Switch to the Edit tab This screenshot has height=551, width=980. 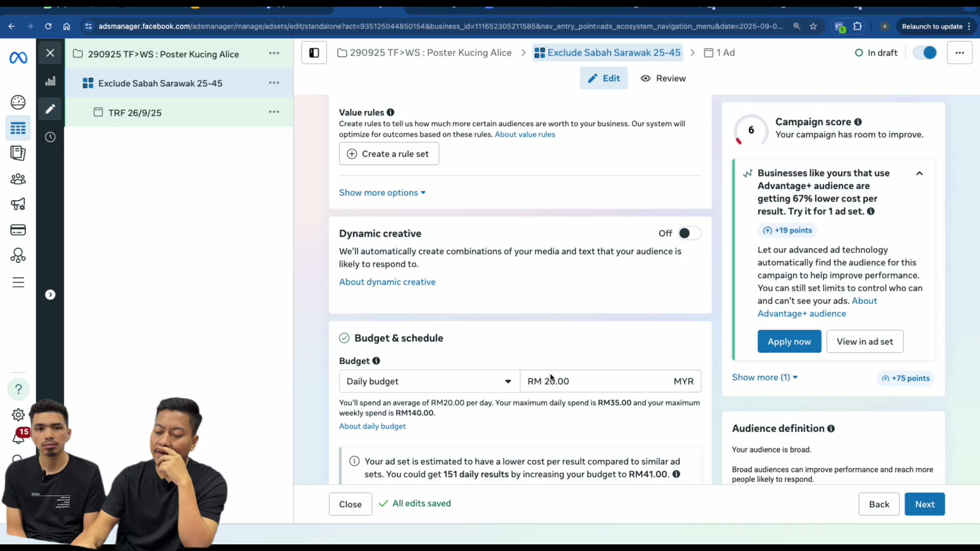point(604,78)
